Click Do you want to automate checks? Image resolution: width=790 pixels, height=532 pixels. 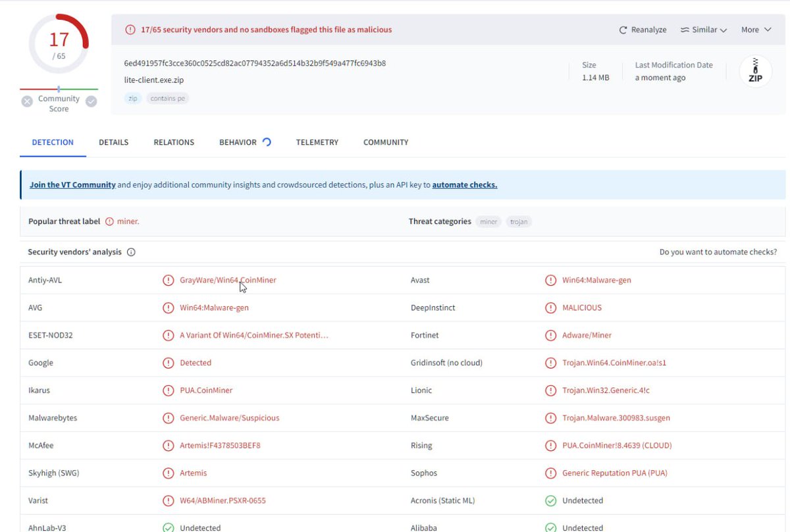tap(718, 252)
